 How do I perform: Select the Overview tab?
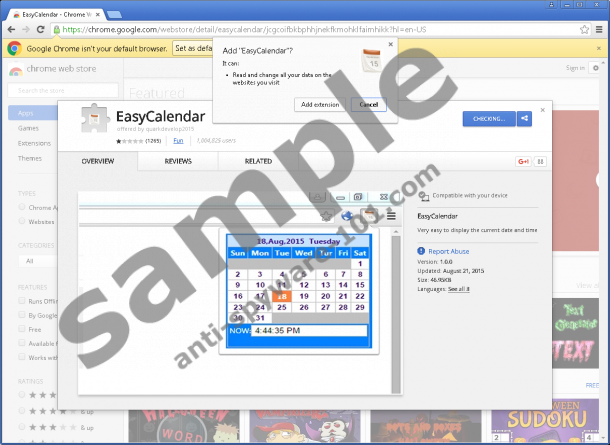(x=98, y=160)
